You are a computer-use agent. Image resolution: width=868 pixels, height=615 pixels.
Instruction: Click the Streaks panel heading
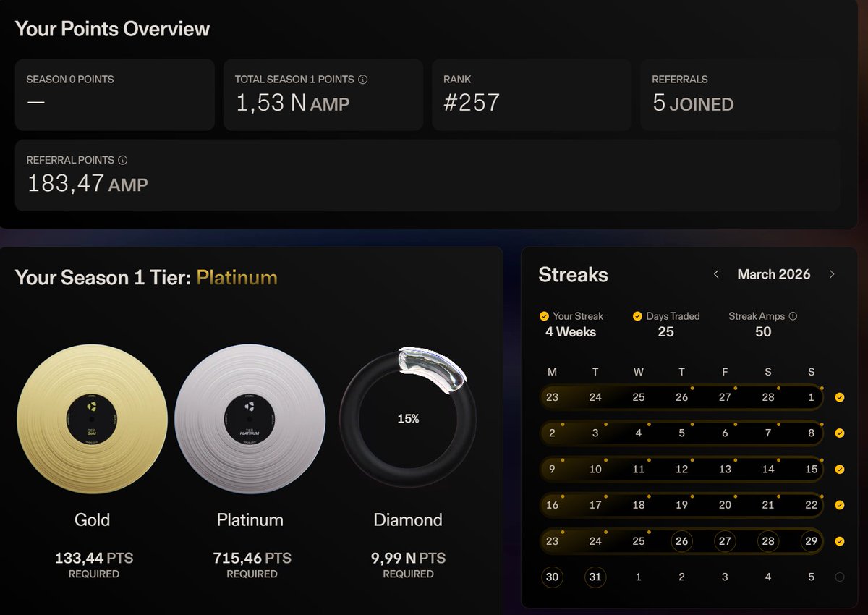tap(573, 275)
